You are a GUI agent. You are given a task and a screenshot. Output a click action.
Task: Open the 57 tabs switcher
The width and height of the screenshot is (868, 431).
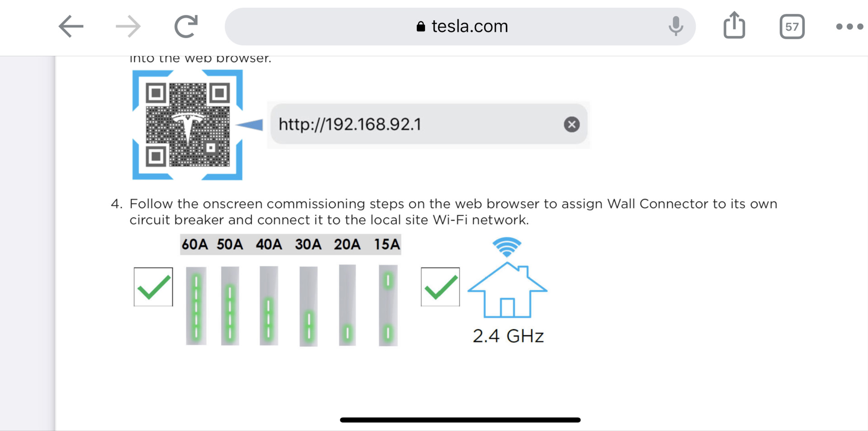point(792,27)
